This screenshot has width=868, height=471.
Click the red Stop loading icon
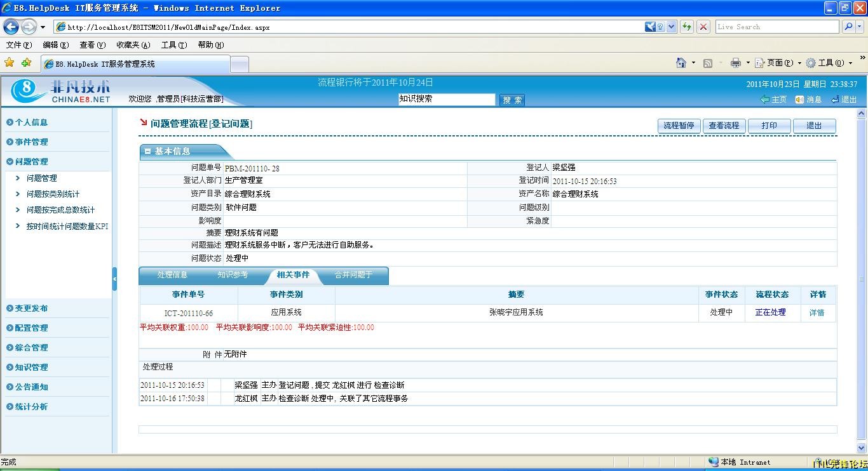[703, 27]
